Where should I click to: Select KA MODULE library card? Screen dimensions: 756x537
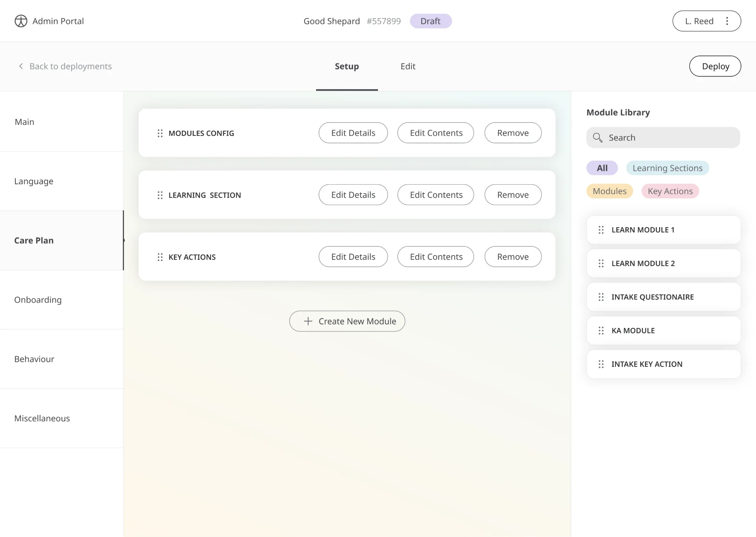tap(663, 331)
